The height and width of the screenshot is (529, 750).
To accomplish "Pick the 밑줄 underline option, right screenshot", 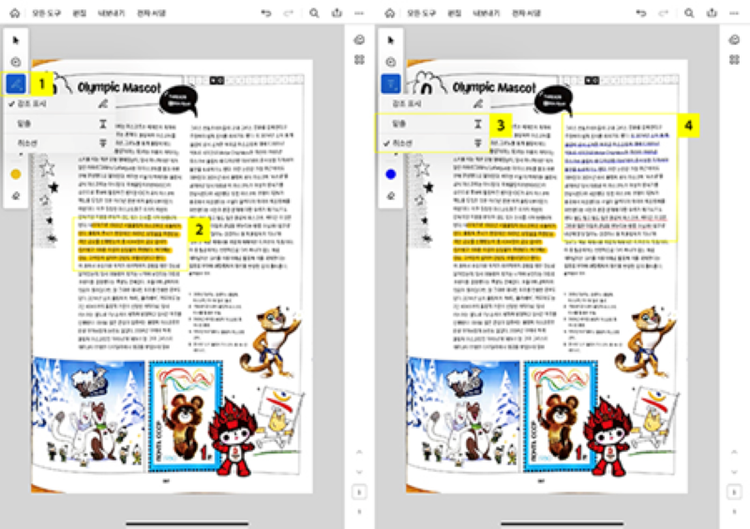I will [433, 124].
